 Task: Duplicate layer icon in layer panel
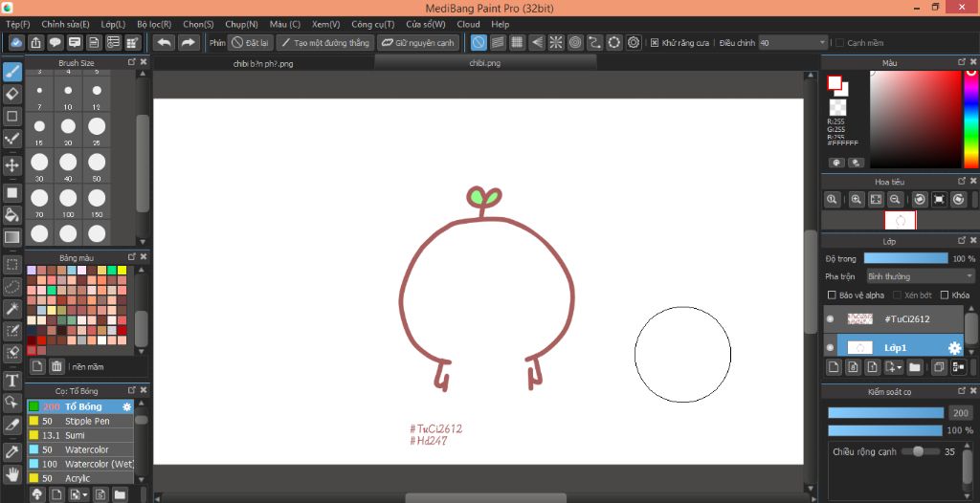point(939,367)
